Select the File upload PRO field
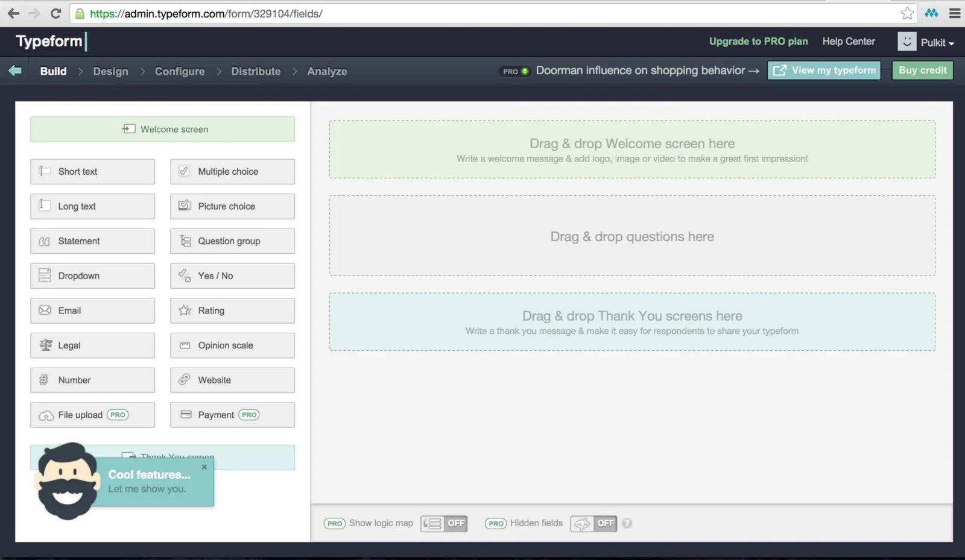965x560 pixels. click(x=92, y=415)
